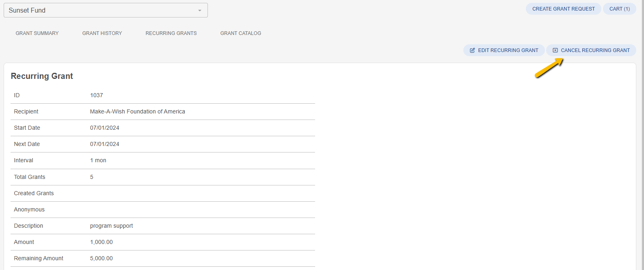Select Make-A-Wish Foundation of America recipient text
Viewport: 644px width, 270px height.
[138, 111]
